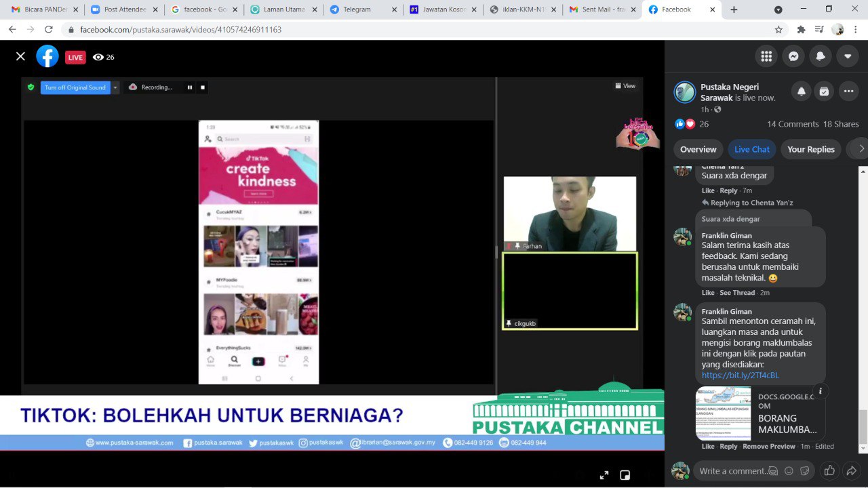Open the 14 Comments link
The width and height of the screenshot is (868, 488).
[x=793, y=124]
